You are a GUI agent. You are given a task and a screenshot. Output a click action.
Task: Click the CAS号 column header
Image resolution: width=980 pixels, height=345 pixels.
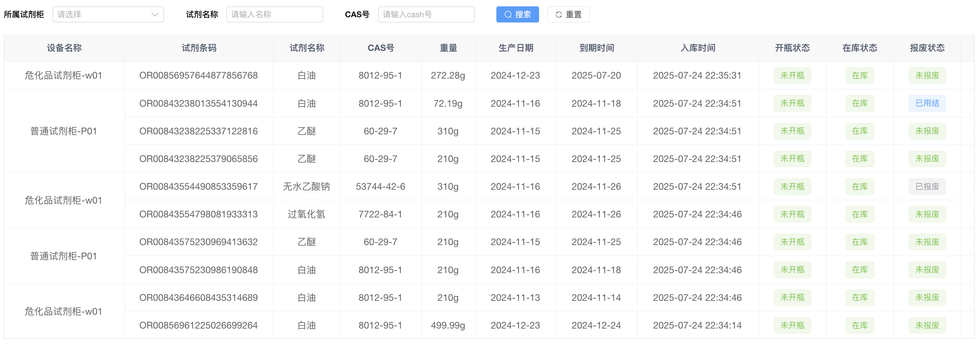click(381, 48)
